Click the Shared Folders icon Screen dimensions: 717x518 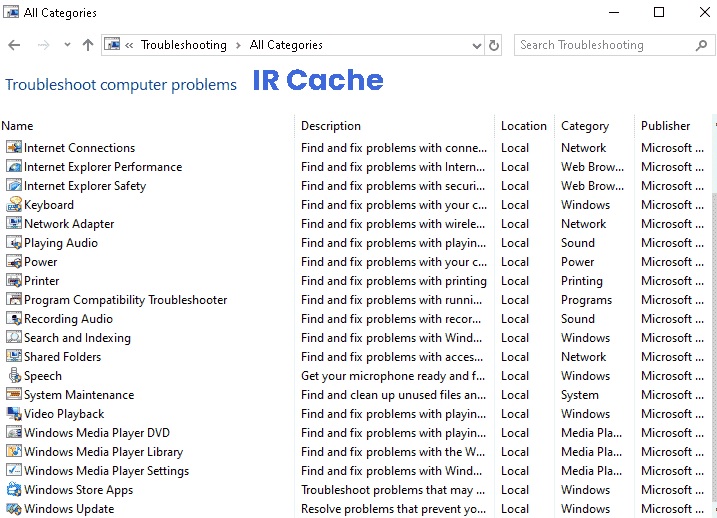(14, 356)
